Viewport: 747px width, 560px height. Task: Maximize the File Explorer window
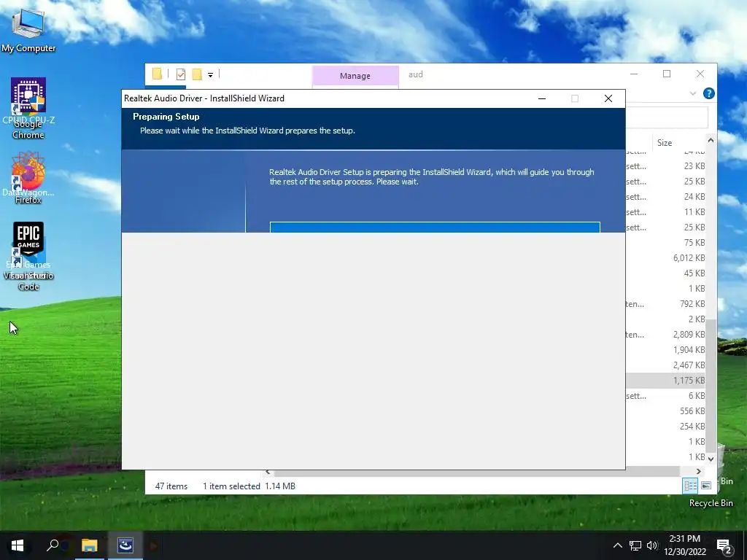[x=667, y=74]
